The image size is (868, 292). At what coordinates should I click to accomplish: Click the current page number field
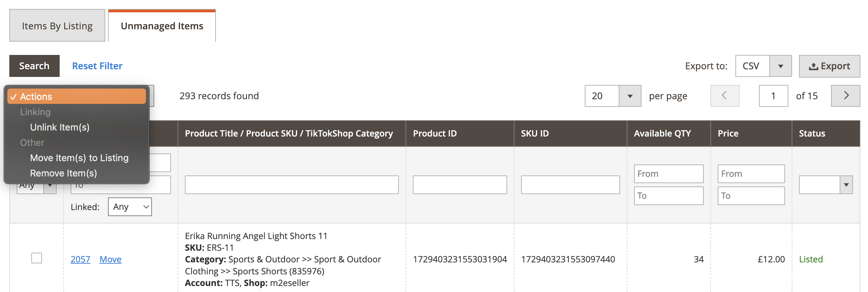click(773, 96)
